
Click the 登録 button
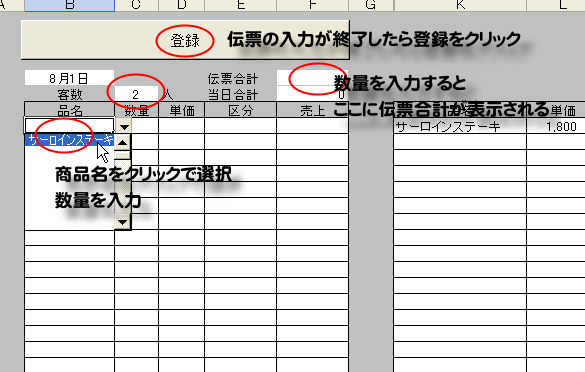185,40
